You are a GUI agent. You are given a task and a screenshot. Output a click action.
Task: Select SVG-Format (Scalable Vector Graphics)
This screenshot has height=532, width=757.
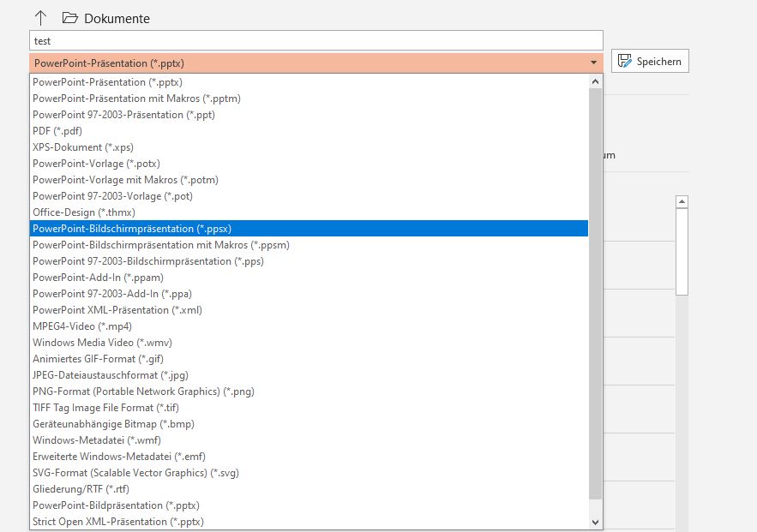309,473
